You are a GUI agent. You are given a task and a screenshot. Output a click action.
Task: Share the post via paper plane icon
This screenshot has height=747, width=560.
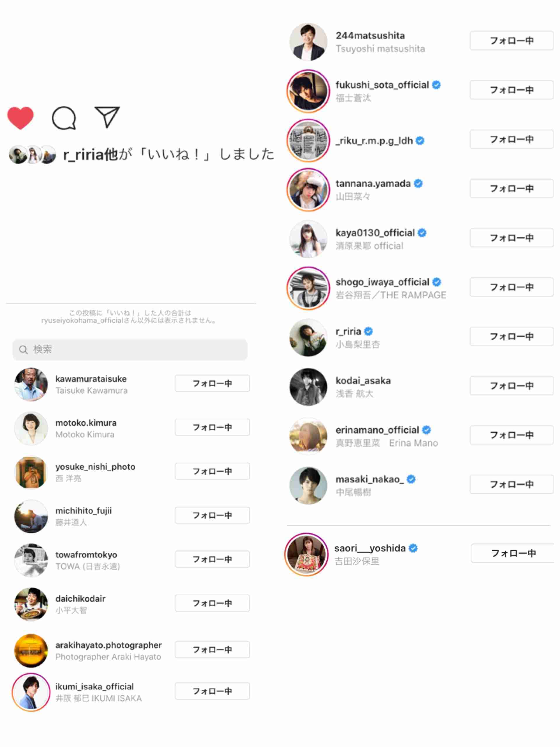click(107, 117)
